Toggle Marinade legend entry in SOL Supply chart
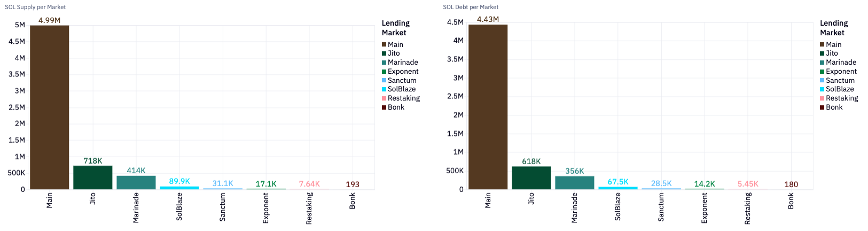The width and height of the screenshot is (868, 231). 402,63
